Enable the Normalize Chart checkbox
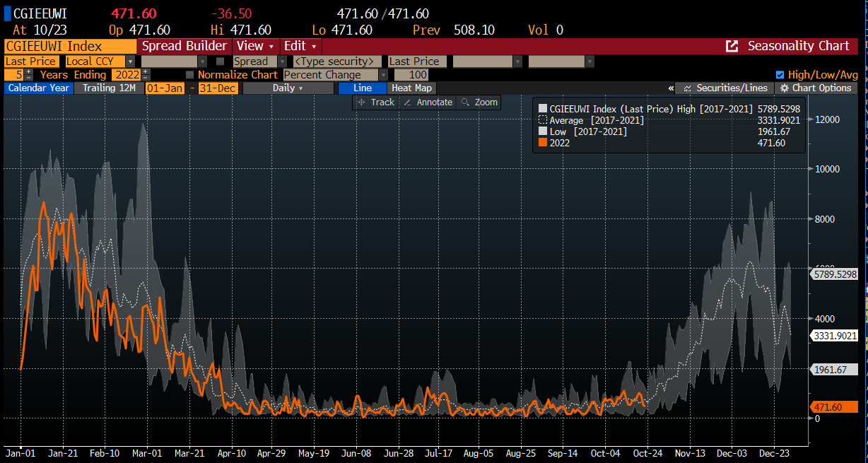Screen dimensions: 868x463 click(189, 75)
